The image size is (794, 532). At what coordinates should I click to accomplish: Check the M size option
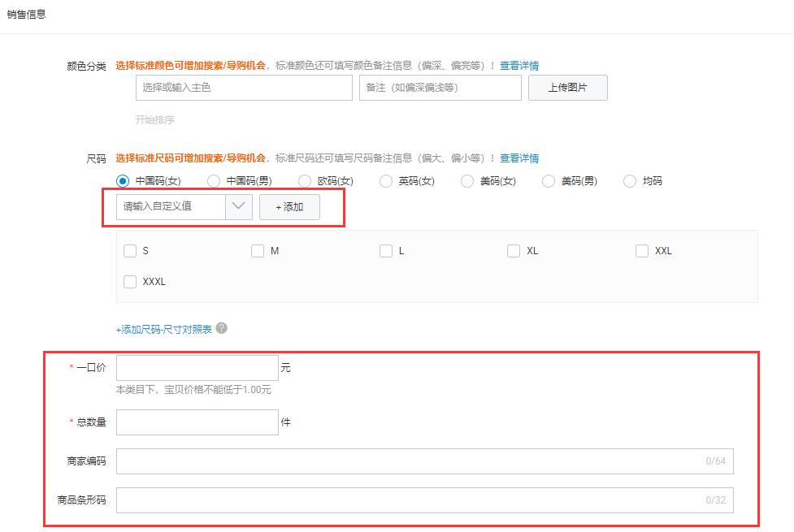pyautogui.click(x=258, y=251)
